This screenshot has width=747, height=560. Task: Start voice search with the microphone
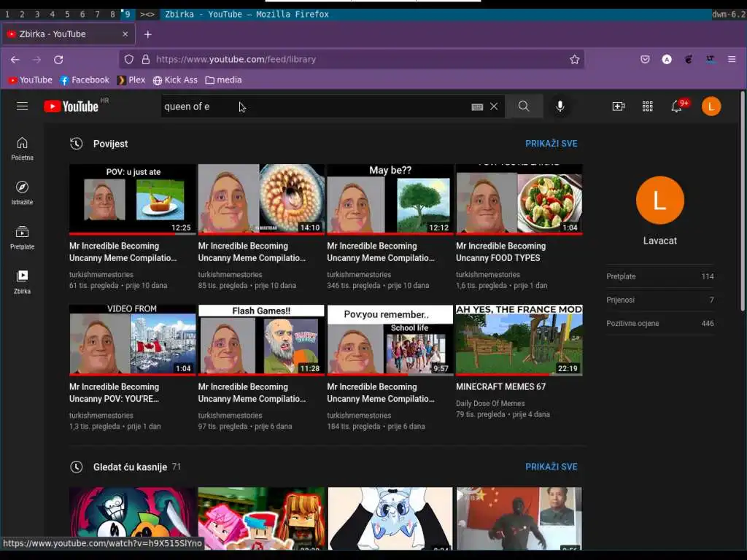click(x=560, y=106)
